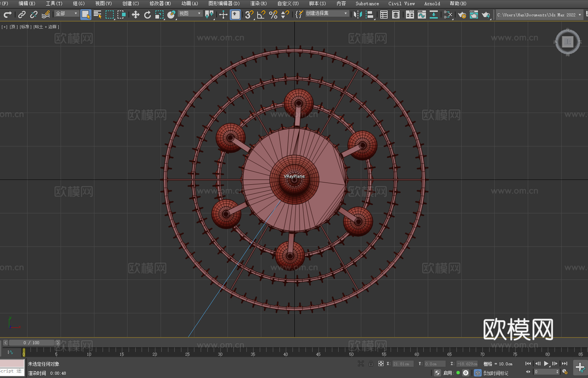Open the 渲染(R) menu
588x378 pixels.
pyautogui.click(x=258, y=3)
